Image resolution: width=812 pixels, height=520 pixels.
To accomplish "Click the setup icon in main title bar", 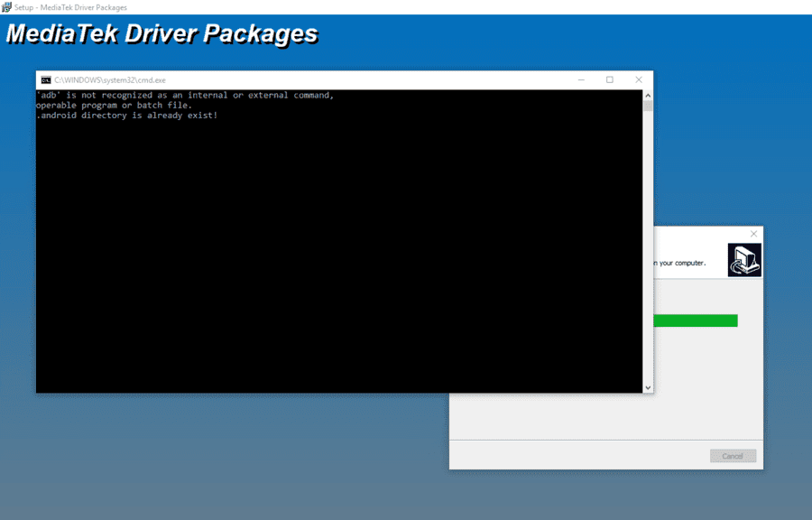I will pos(6,6).
